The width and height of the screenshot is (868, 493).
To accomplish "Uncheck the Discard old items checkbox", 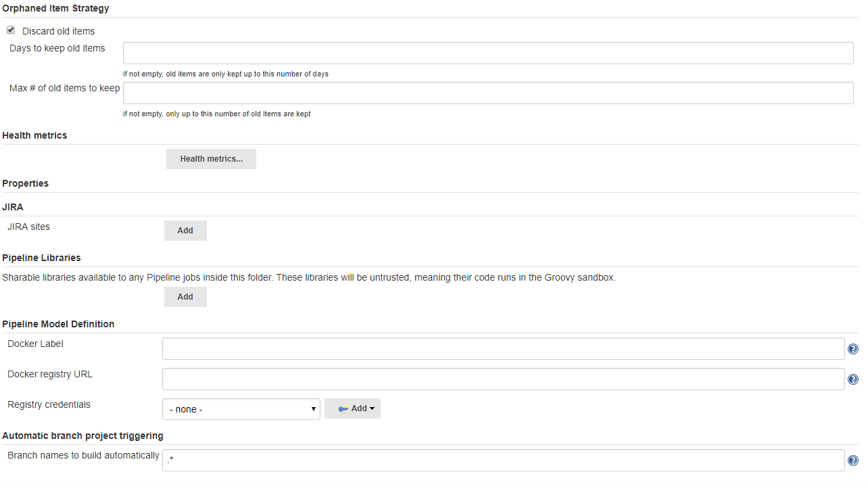I will (11, 29).
